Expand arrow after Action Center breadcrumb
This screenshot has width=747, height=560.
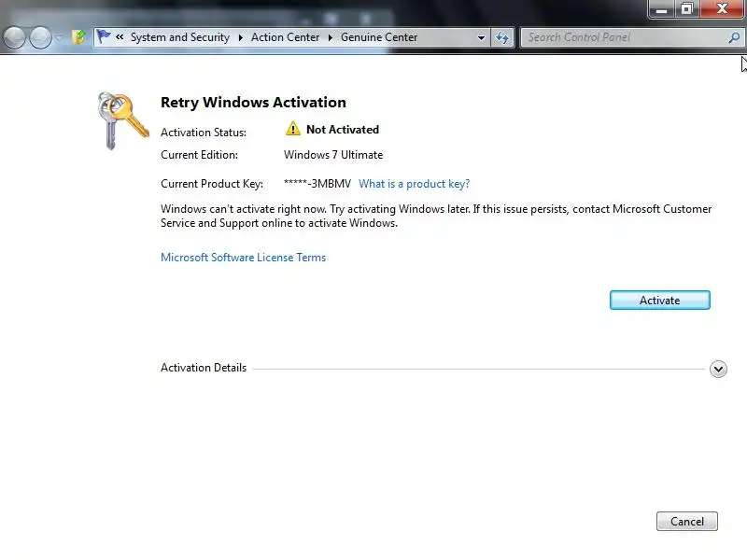pyautogui.click(x=331, y=37)
